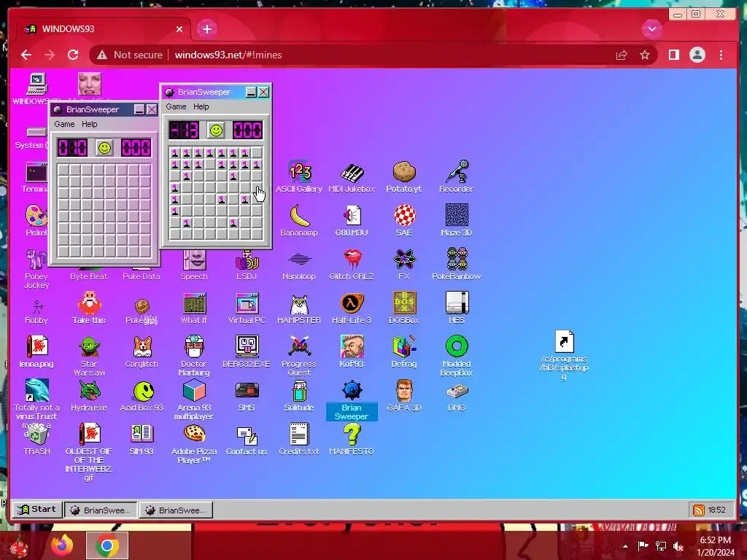This screenshot has width=747, height=560.
Task: Click smiley face in back BrianSweeper window
Action: click(x=105, y=148)
